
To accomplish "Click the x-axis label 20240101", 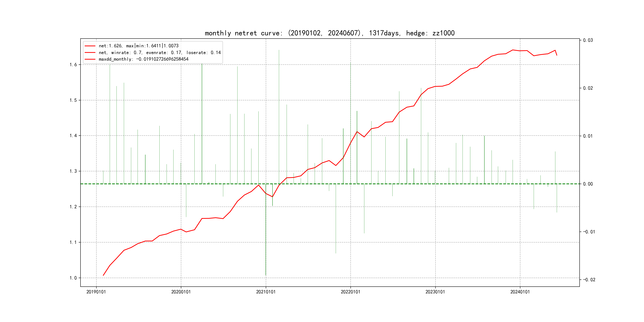I will (520, 292).
